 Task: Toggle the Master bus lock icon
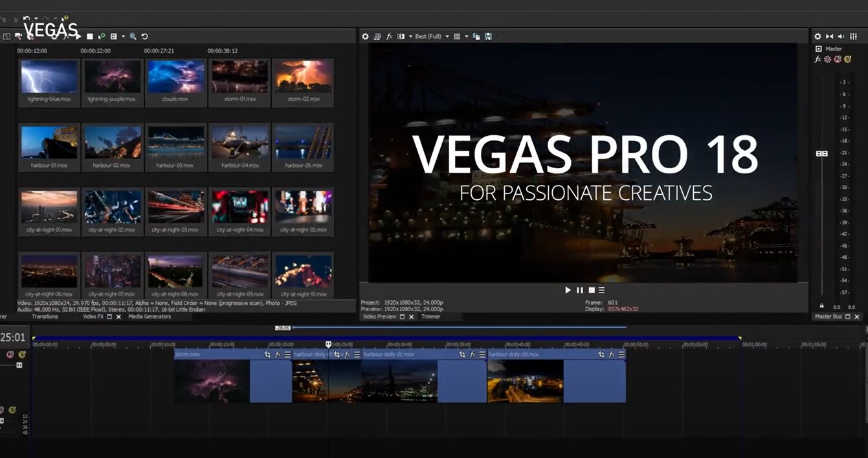822,306
